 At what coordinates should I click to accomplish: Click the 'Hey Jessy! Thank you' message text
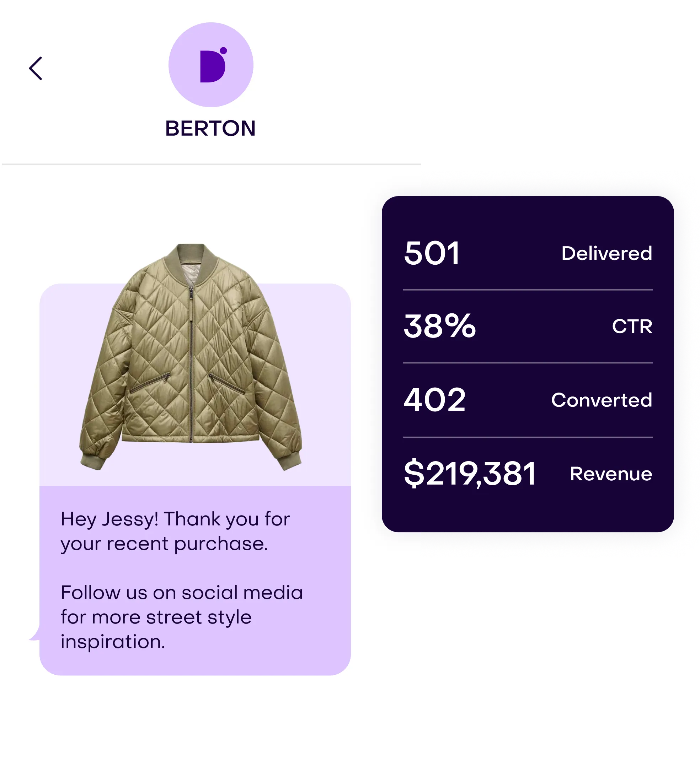(x=175, y=531)
